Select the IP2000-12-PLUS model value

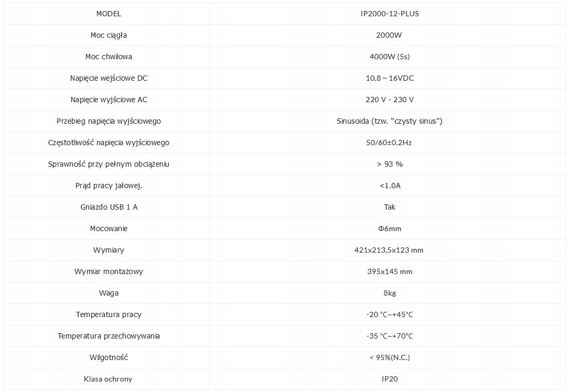point(389,14)
